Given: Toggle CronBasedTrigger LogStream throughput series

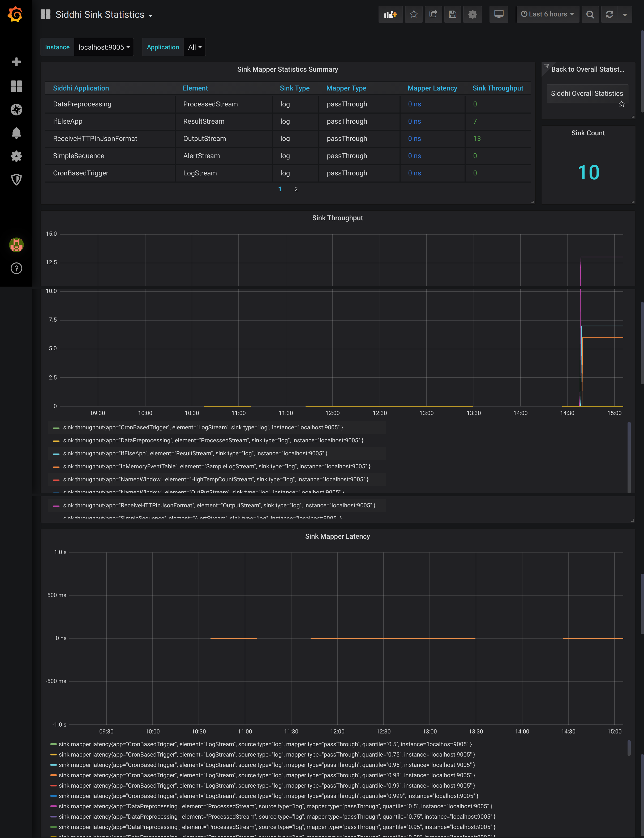Looking at the screenshot, I should [x=203, y=427].
